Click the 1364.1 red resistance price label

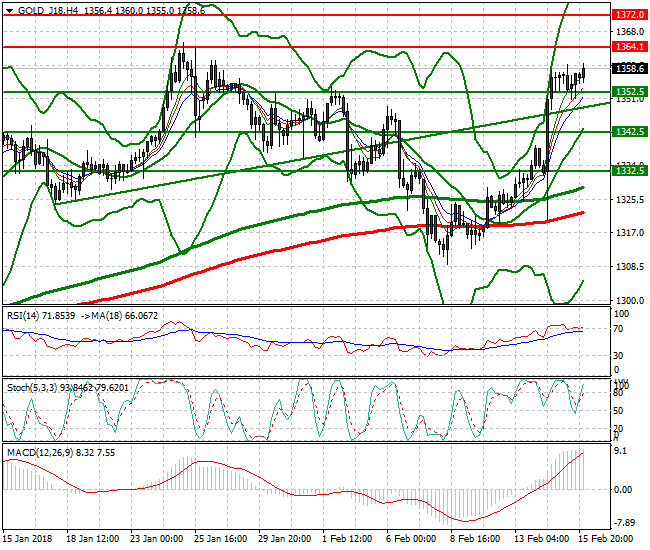(x=630, y=47)
